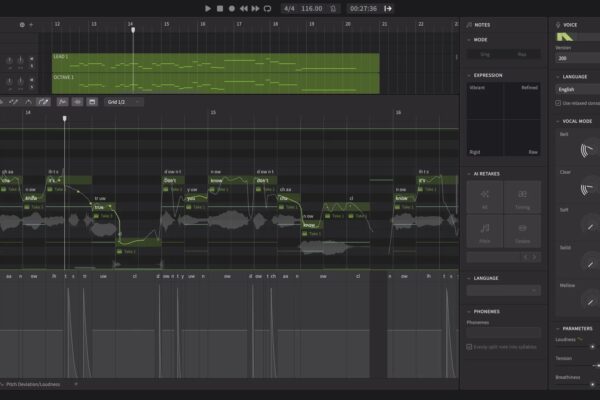Viewport: 600px width, 400px height.
Task: Toggle evenly split note into syllables checkbox
Action: coord(469,347)
